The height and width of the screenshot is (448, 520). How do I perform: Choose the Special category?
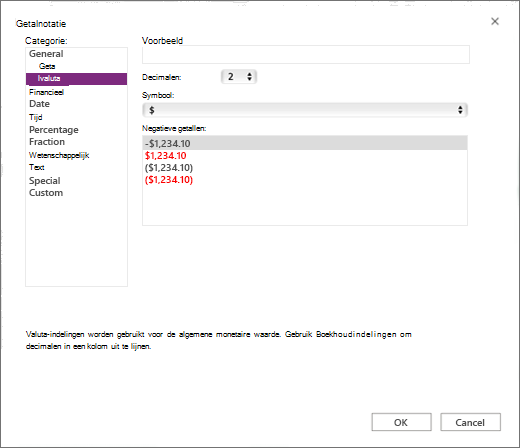45,181
